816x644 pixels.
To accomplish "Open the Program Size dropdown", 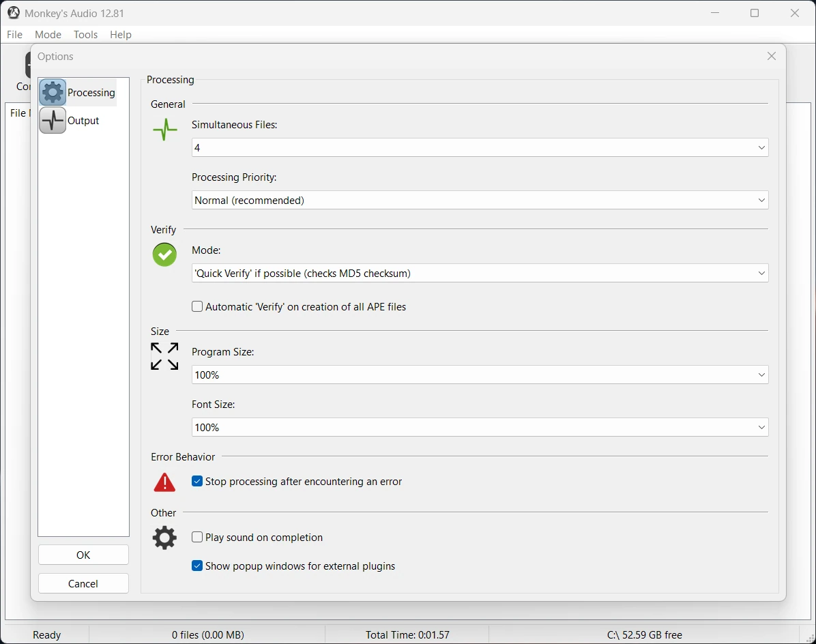I will [x=480, y=375].
